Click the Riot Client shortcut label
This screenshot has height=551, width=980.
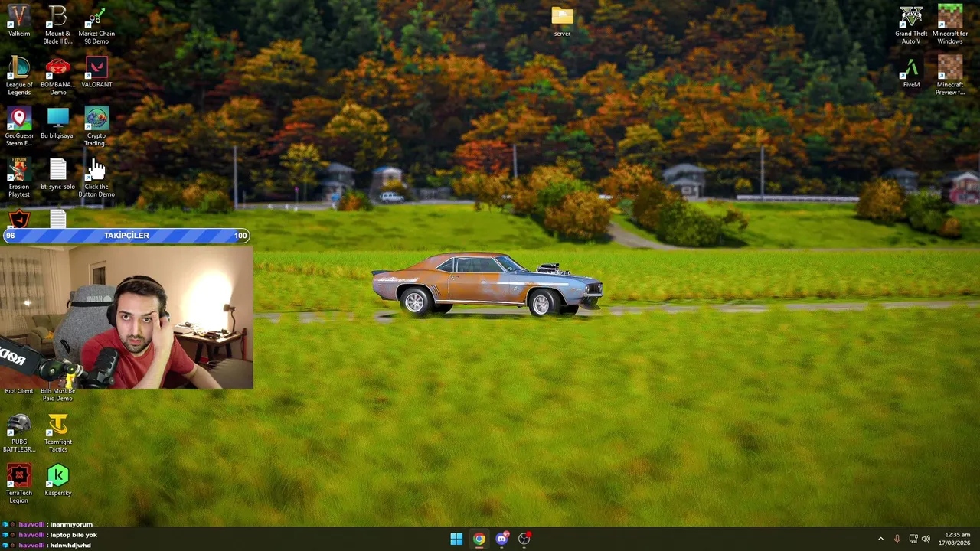19,391
